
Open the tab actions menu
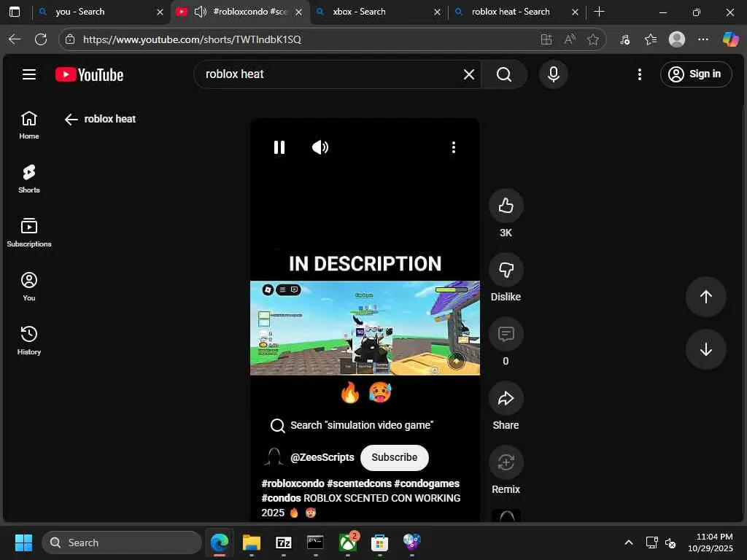pos(15,12)
